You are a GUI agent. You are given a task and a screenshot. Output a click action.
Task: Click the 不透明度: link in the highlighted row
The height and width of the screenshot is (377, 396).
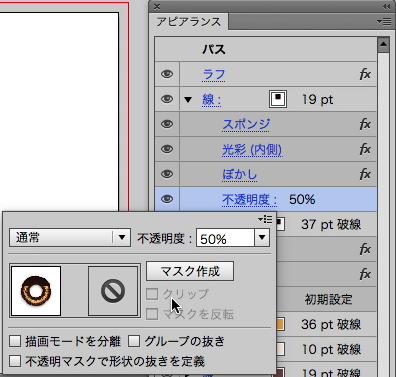point(250,200)
